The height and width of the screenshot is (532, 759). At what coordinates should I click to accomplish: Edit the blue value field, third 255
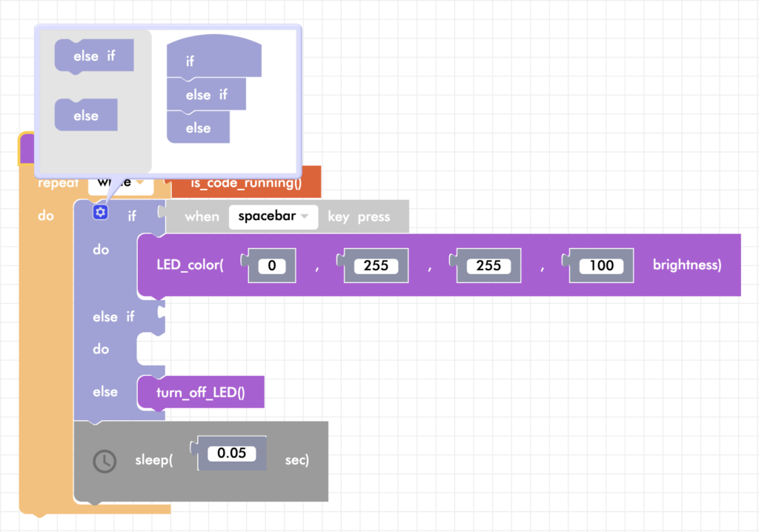click(488, 265)
